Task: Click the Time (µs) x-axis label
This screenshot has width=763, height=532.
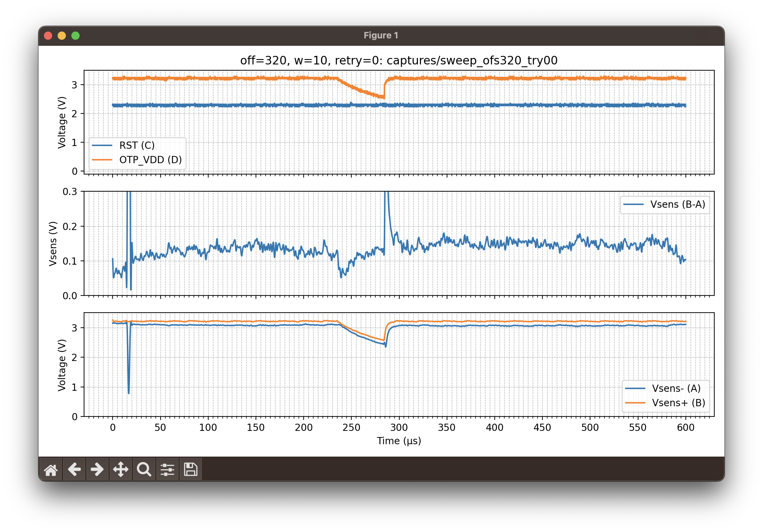Action: (399, 441)
